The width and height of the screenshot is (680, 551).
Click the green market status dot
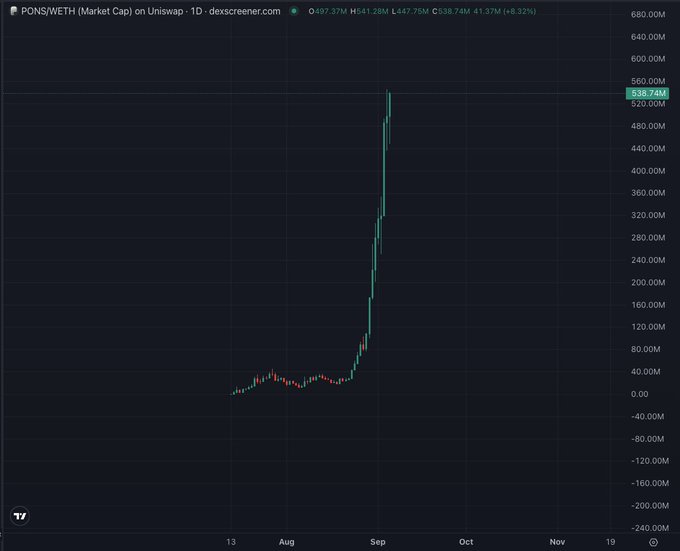[x=294, y=11]
